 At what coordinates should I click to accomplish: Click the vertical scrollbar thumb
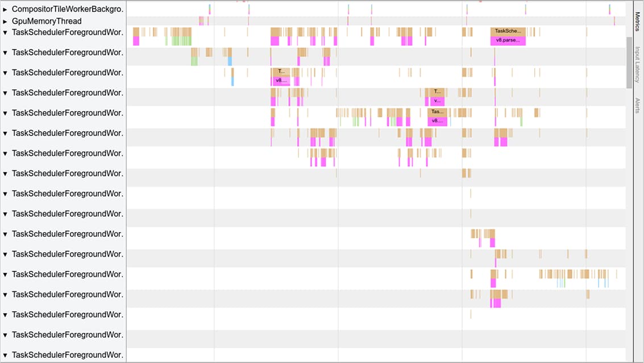(629, 63)
